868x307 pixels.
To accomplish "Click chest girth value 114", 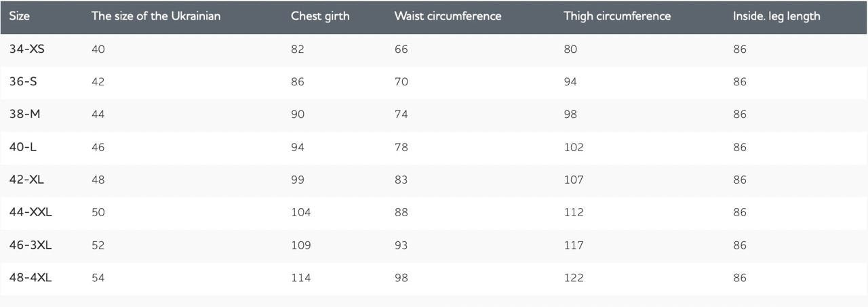I will point(301,277).
